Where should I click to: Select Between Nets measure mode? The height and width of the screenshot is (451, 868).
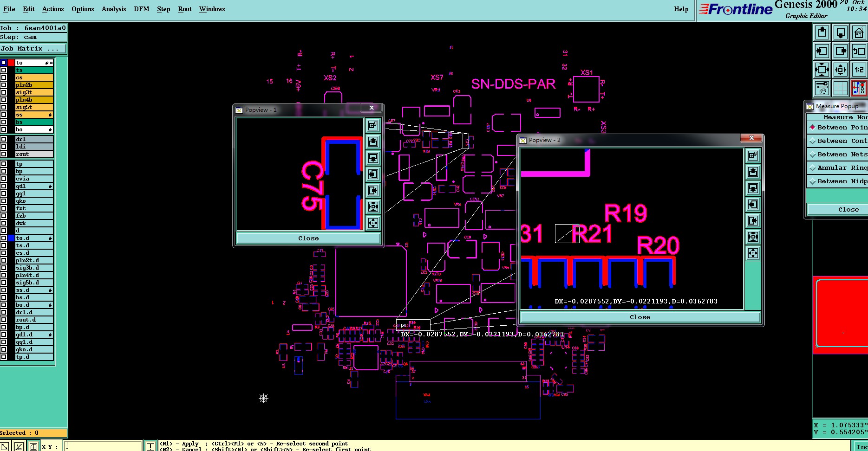[837, 154]
